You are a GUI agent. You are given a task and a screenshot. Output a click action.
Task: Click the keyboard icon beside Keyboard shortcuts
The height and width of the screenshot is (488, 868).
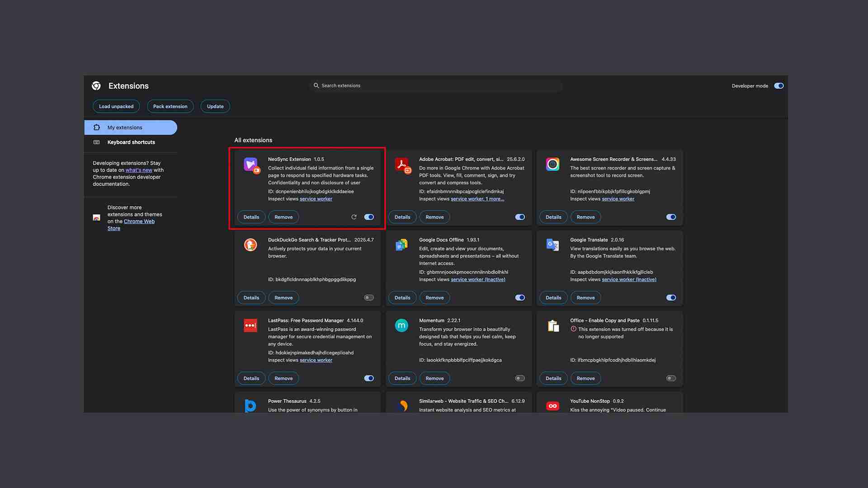pyautogui.click(x=96, y=142)
